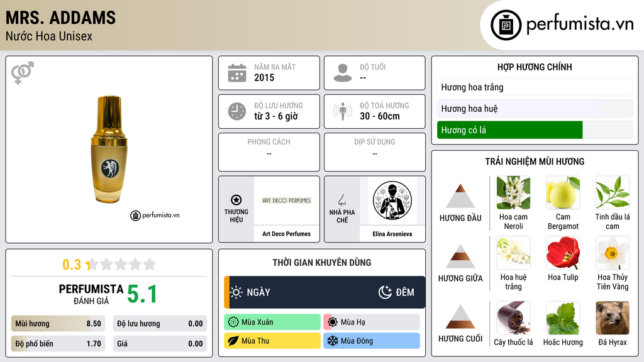Click the Hương cuối pyramid icon
644x362 pixels.
click(x=460, y=317)
